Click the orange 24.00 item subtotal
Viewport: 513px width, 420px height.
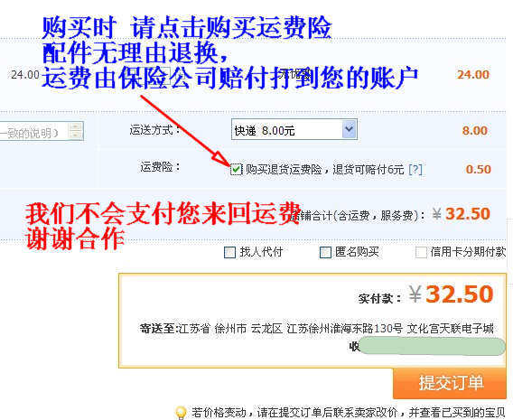point(473,75)
